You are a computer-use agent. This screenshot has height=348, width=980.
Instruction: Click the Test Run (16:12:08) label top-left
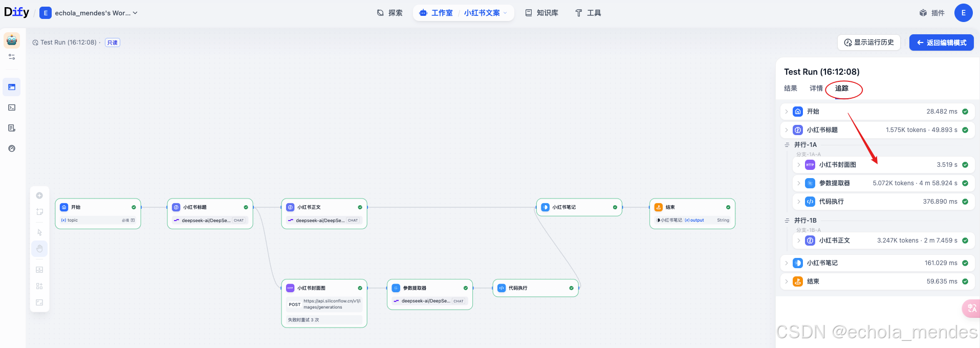click(x=69, y=42)
